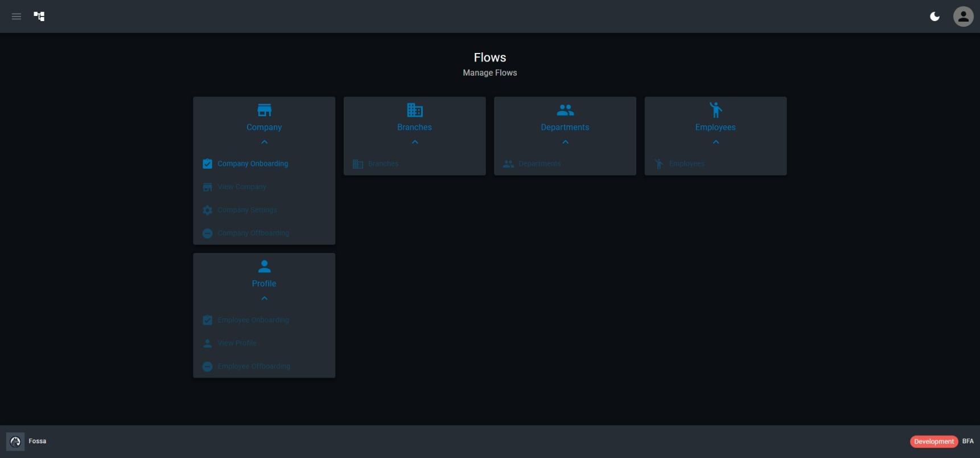
Task: Open the hamburger navigation menu
Action: click(17, 17)
